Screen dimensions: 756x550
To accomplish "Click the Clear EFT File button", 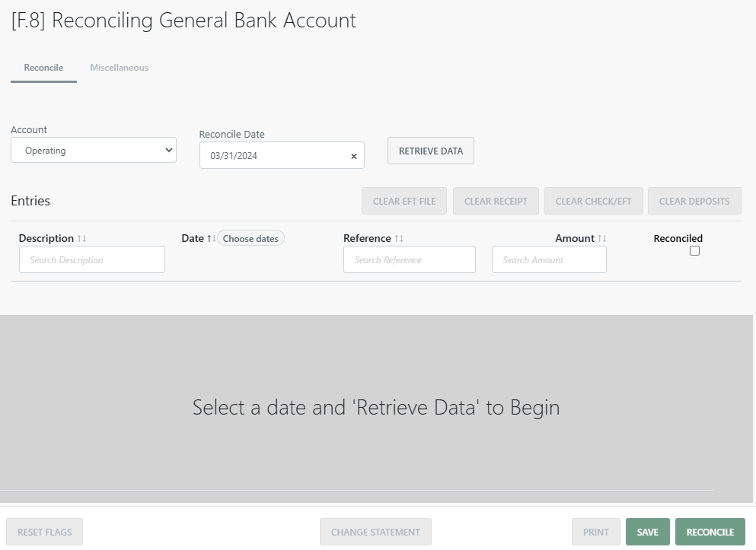I will (x=404, y=201).
